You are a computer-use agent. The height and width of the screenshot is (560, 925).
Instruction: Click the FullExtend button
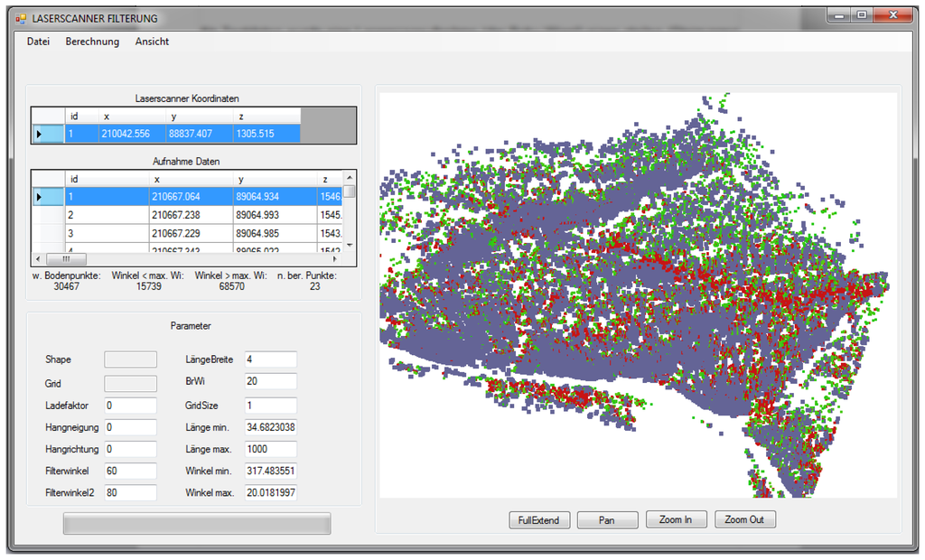coord(538,520)
